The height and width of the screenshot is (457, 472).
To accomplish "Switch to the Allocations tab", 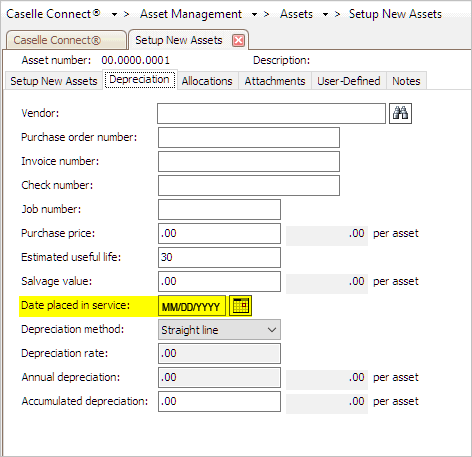I will pyautogui.click(x=207, y=81).
